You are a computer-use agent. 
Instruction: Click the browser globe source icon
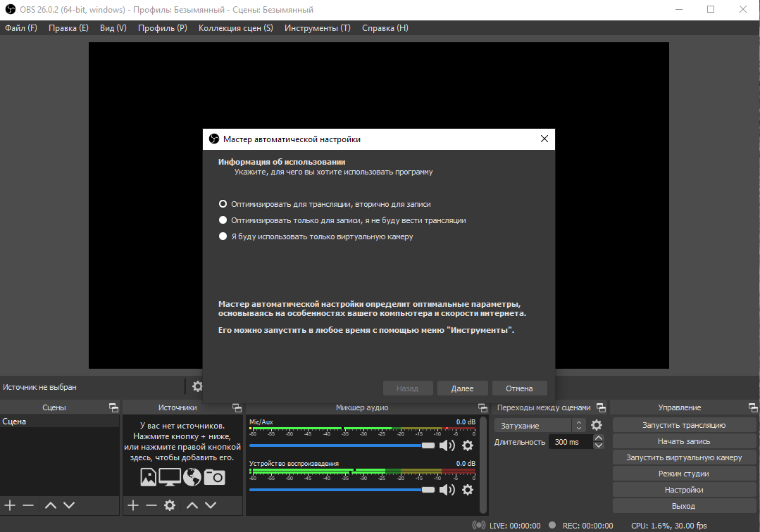(192, 477)
